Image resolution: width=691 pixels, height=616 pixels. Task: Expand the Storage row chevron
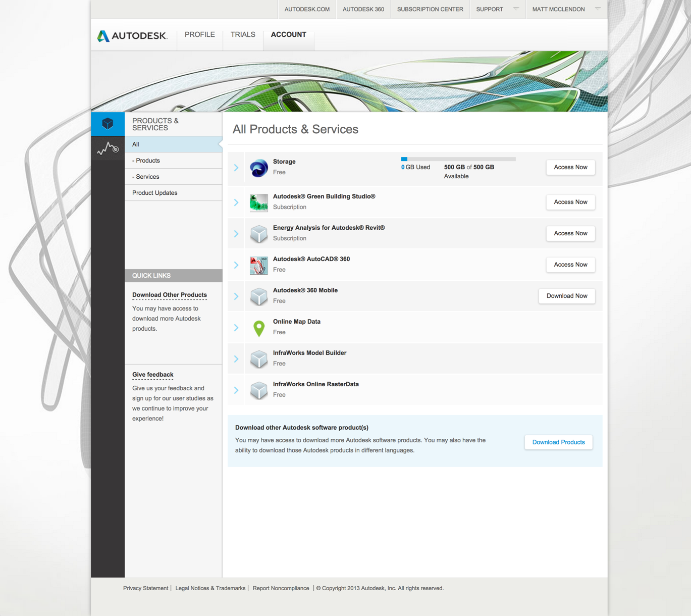pyautogui.click(x=236, y=168)
